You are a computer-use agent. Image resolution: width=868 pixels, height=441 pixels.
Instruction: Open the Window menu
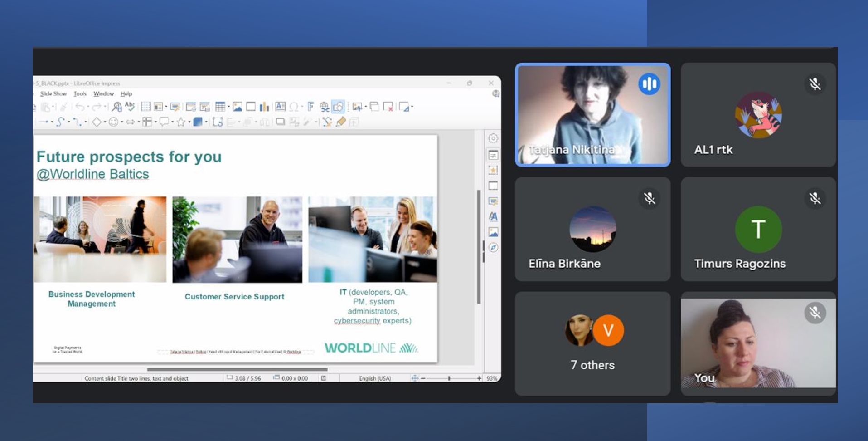click(103, 93)
